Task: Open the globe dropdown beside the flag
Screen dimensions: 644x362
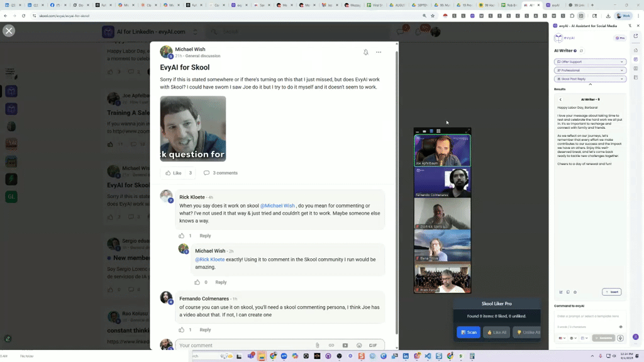Action: 574,338
